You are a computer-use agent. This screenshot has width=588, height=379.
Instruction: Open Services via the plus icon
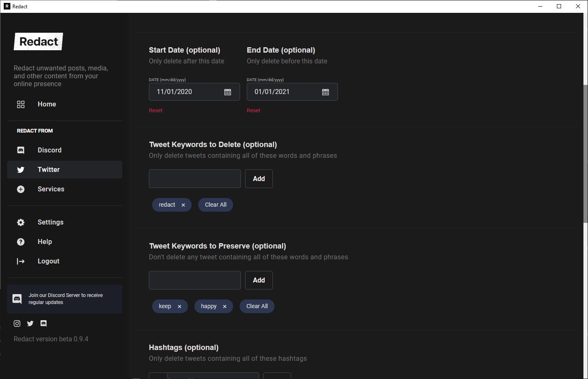(21, 189)
